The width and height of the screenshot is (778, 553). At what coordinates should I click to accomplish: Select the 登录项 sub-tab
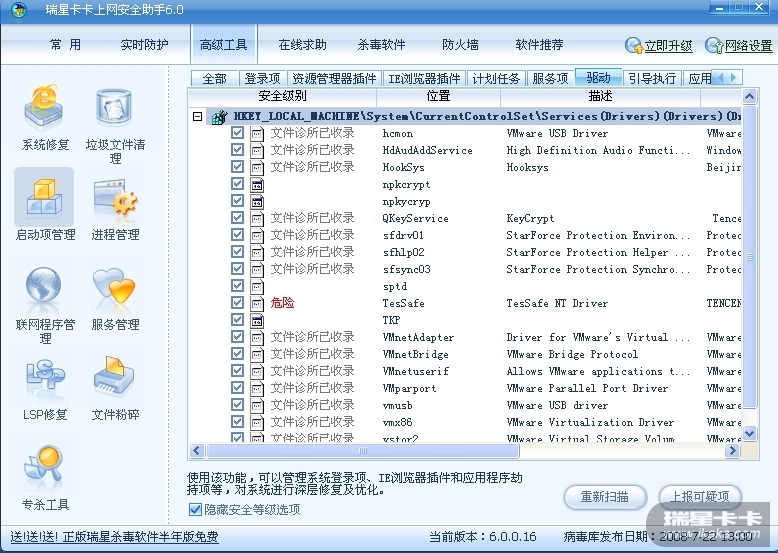point(262,78)
